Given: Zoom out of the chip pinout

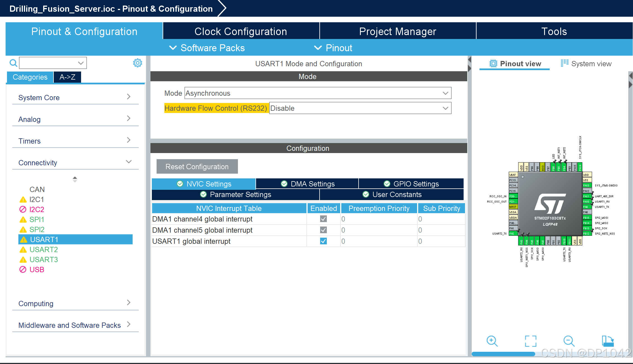Looking at the screenshot, I should pos(568,341).
